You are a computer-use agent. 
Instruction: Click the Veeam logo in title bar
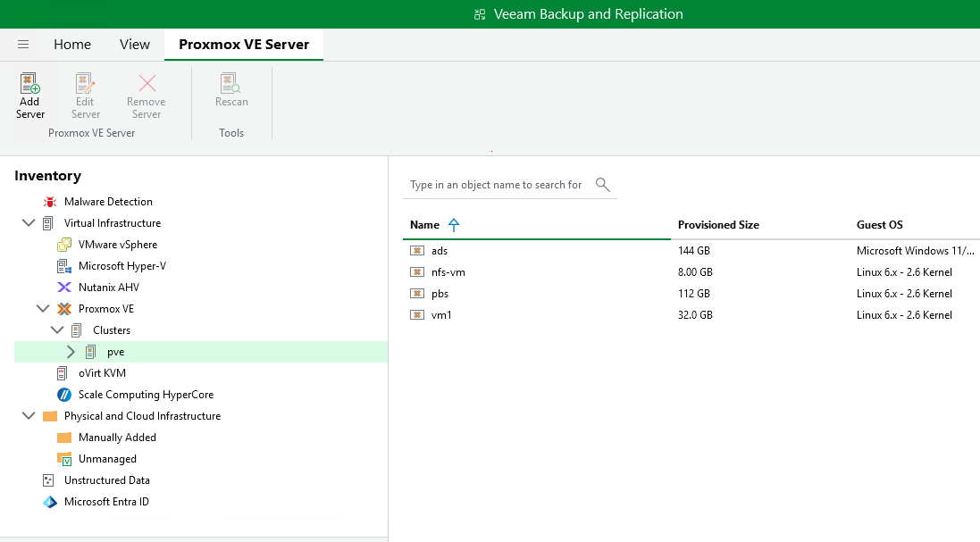(x=480, y=14)
